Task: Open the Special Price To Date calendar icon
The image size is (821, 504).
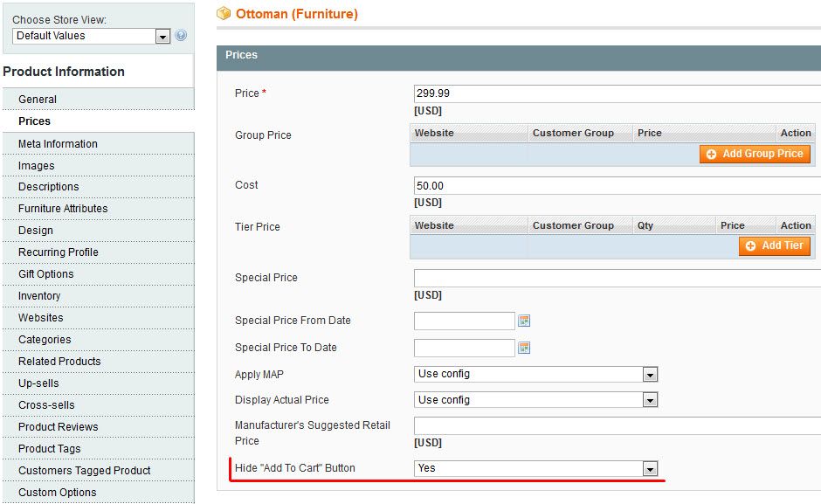Action: [x=524, y=348]
